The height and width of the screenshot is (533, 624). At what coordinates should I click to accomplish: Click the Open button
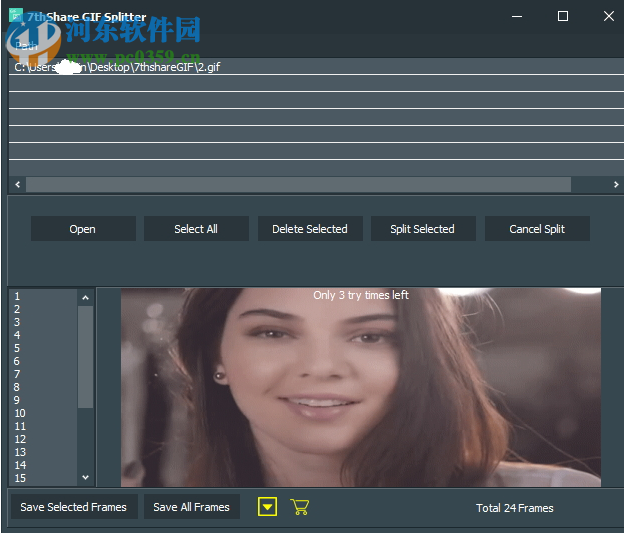click(x=83, y=229)
